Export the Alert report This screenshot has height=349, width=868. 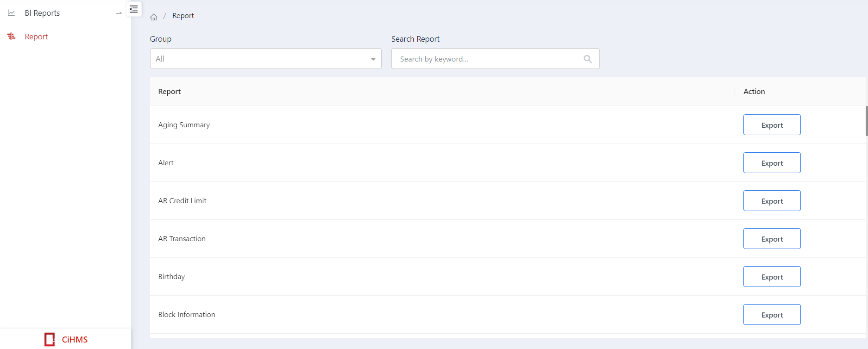772,163
